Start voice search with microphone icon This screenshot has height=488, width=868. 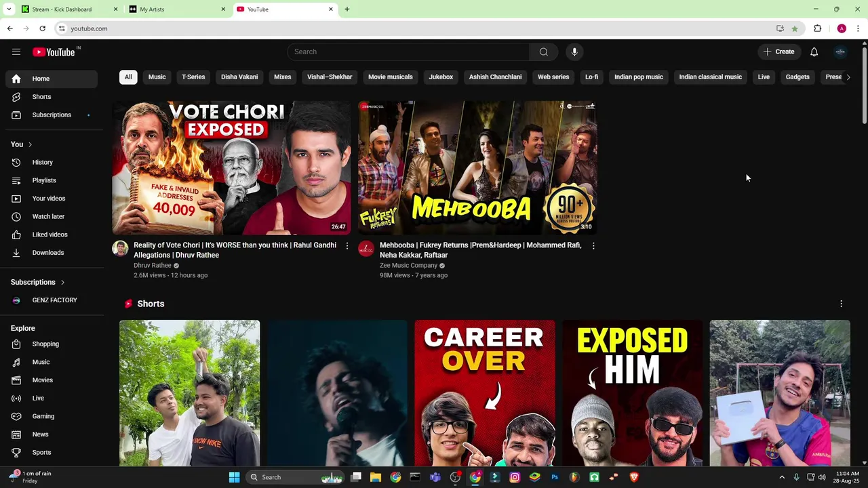574,52
